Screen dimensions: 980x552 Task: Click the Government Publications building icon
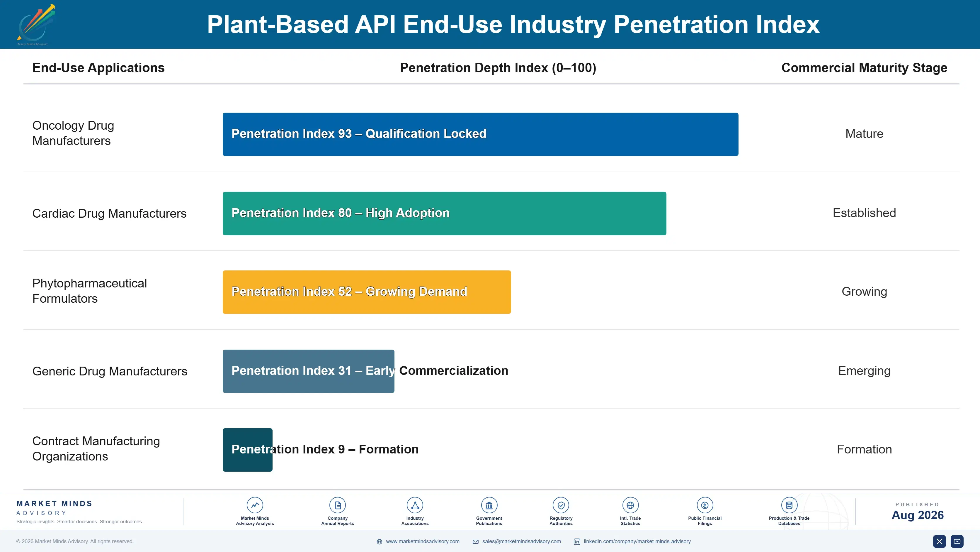click(x=489, y=505)
